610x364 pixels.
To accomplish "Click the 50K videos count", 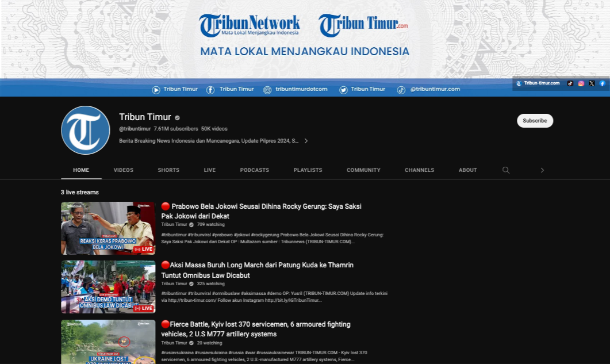I will pos(214,129).
